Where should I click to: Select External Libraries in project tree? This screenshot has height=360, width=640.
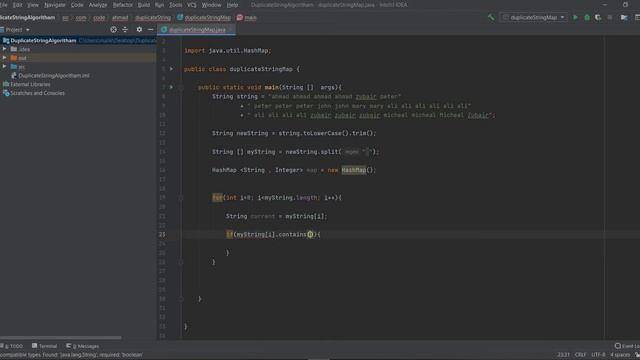[30, 84]
